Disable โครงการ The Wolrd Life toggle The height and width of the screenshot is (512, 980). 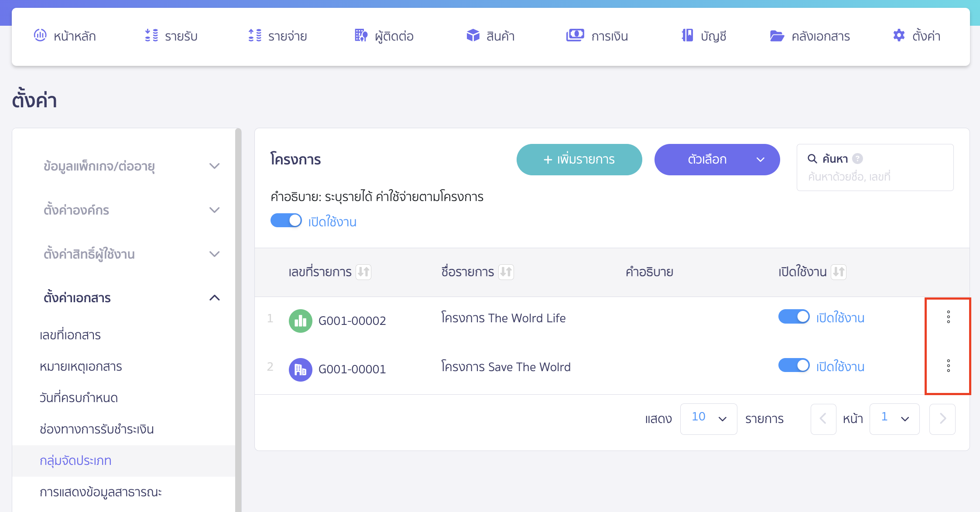click(794, 317)
